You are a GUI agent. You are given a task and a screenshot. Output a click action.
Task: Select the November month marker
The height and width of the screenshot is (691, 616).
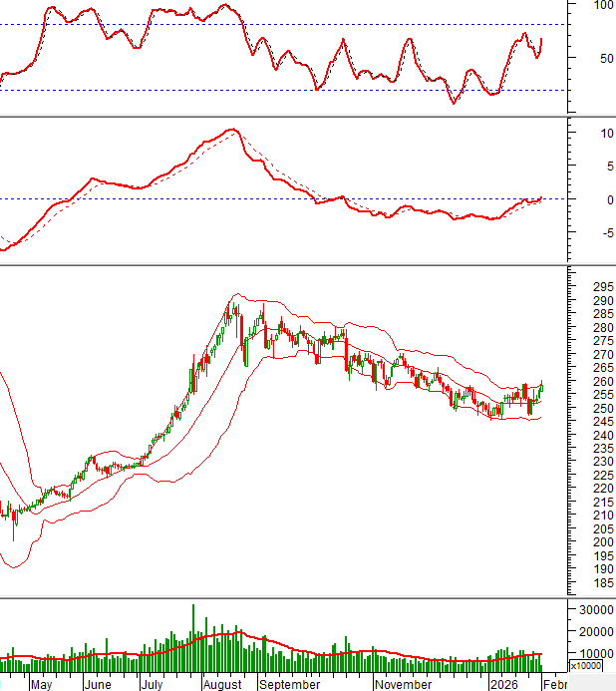(x=404, y=685)
